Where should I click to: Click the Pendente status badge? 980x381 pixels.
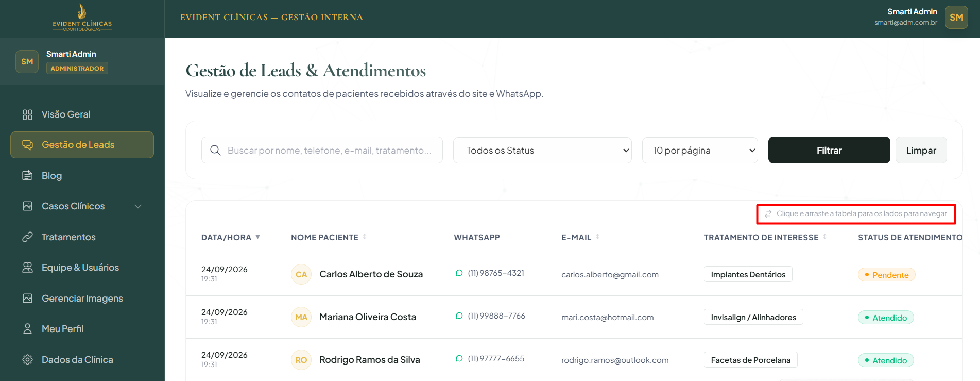887,275
